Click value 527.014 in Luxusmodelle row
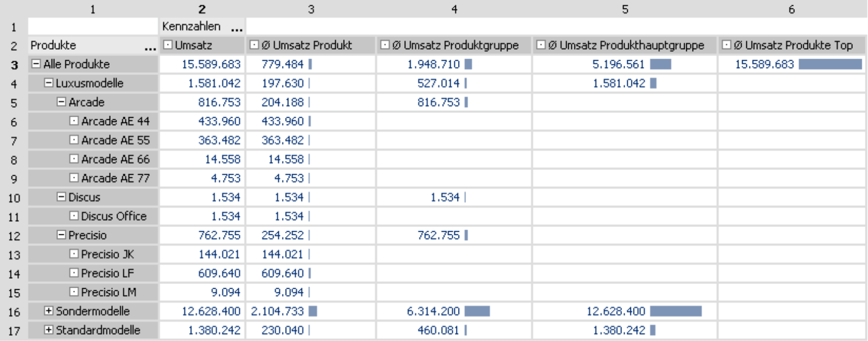Screen dimensions: 868x341 point(438,83)
